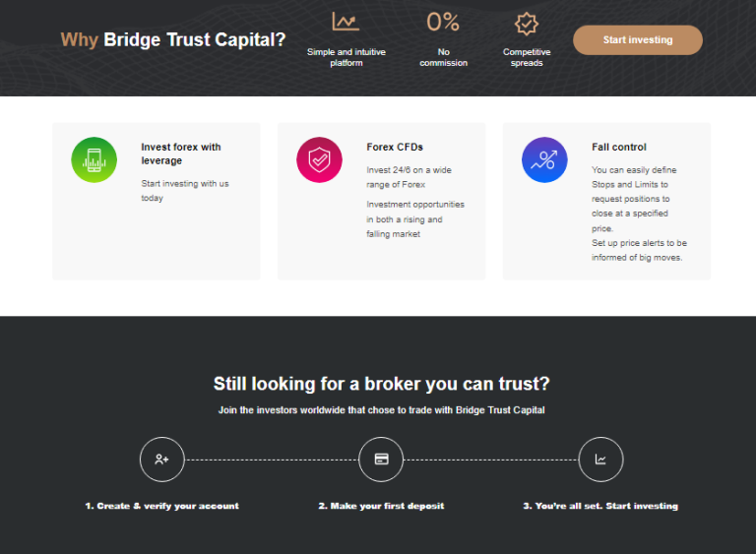Select the Fall control card heading
Screen dimensions: 756x554
(x=619, y=147)
